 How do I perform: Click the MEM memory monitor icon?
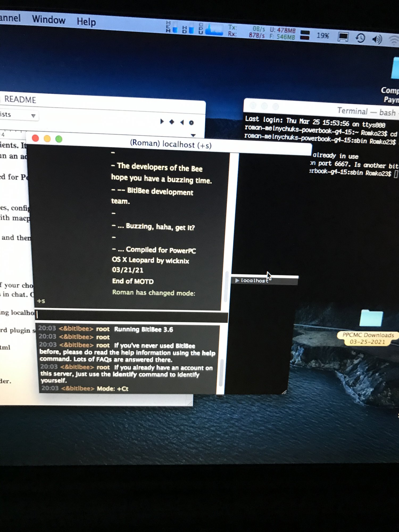(172, 27)
